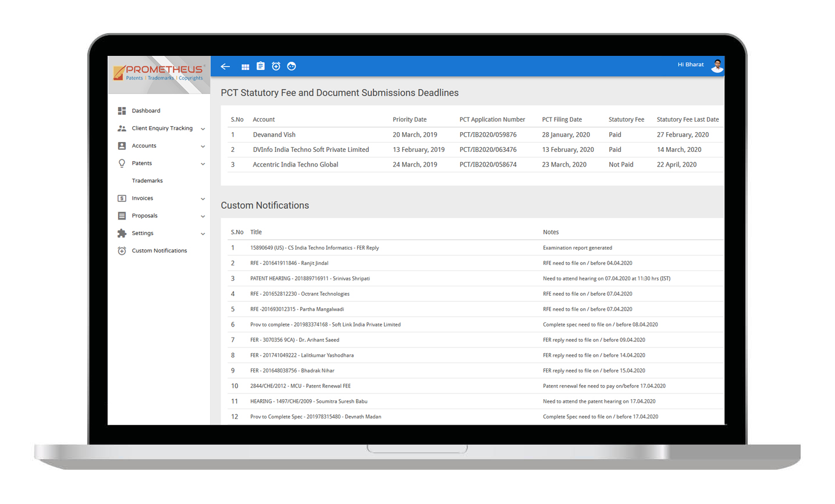Expand the Accounts menu chevron

point(202,146)
